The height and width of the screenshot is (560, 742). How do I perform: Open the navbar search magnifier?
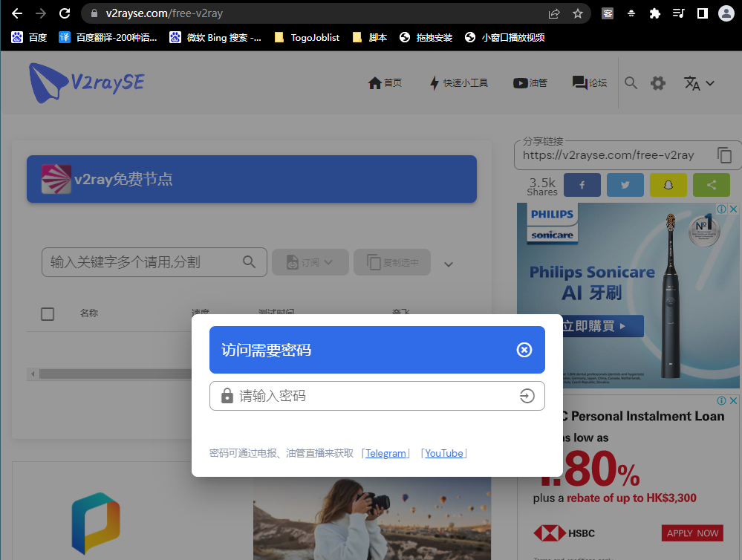tap(631, 82)
